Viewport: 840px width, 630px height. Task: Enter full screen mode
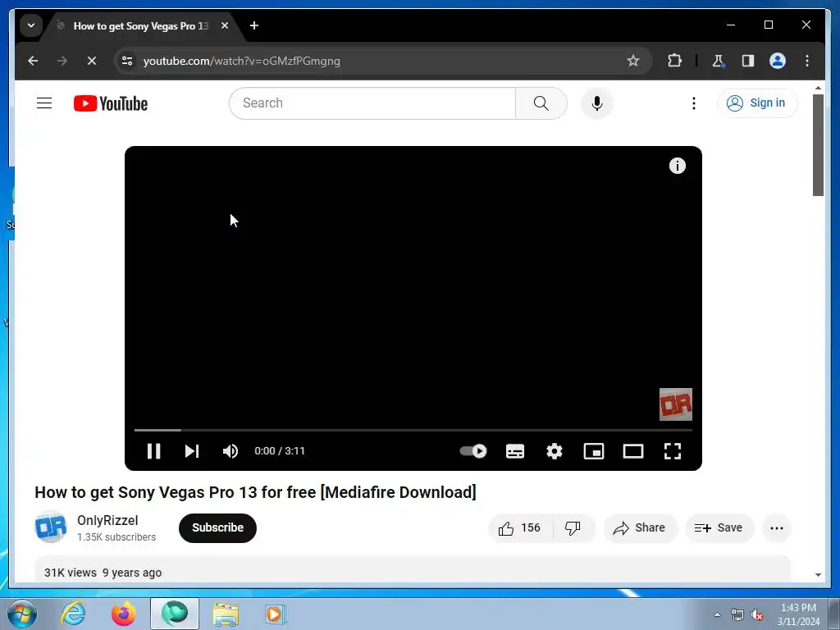673,451
